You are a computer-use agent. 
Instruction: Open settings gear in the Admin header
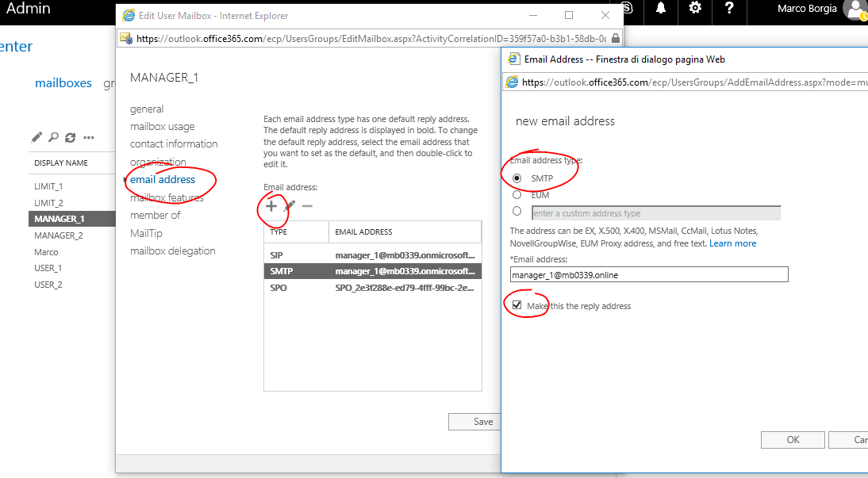pyautogui.click(x=695, y=8)
